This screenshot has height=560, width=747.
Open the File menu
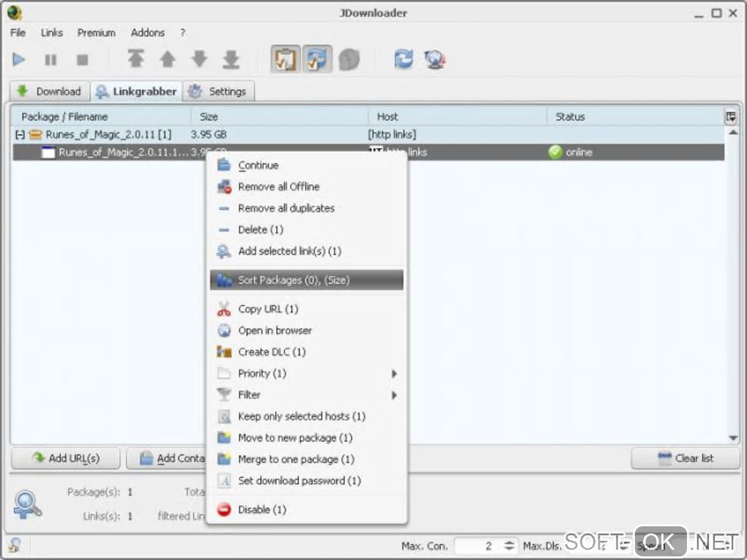(x=18, y=32)
